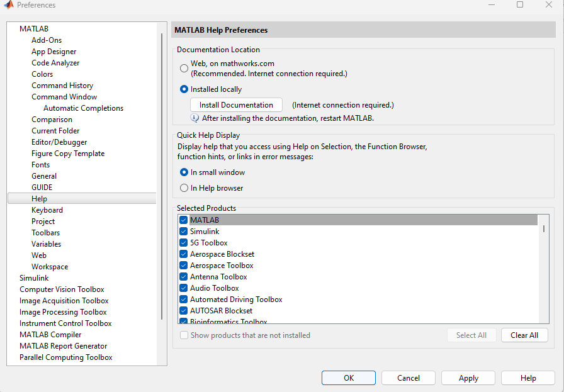Select the In small window option
Viewport: 564px width, 392px height.
184,172
